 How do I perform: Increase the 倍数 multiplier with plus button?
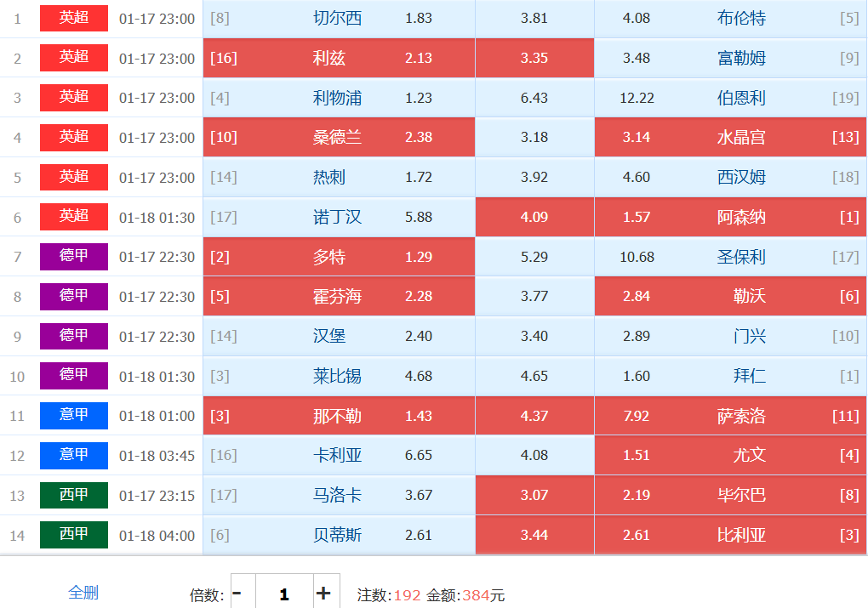[x=323, y=594]
